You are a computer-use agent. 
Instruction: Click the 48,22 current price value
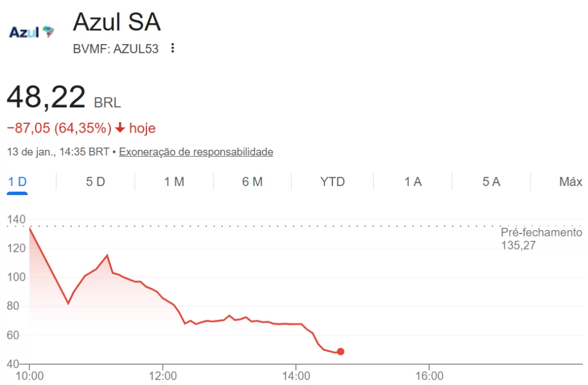tap(46, 96)
